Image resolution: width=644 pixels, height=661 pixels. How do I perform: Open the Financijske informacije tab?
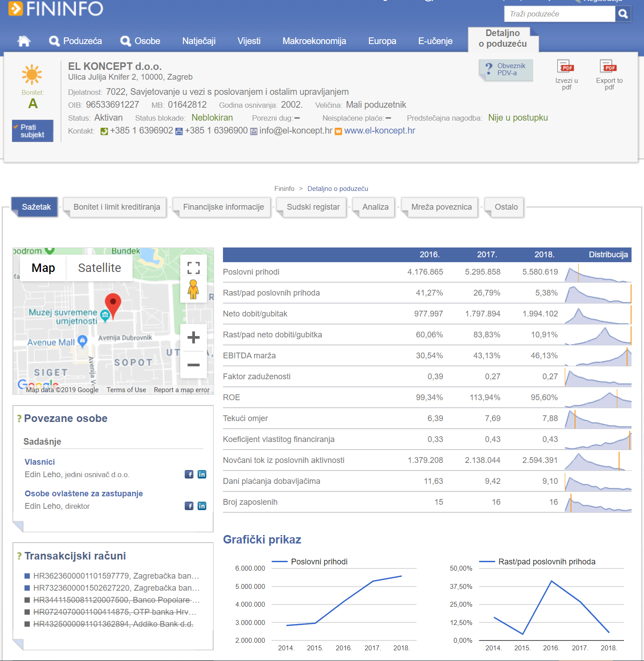(x=223, y=207)
